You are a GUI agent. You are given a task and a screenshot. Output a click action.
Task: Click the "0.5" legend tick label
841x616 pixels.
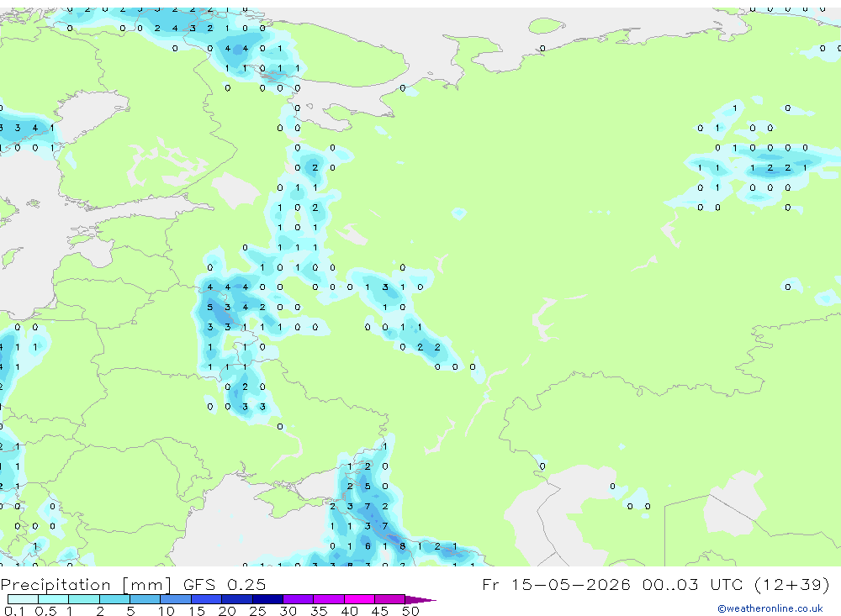pos(45,611)
